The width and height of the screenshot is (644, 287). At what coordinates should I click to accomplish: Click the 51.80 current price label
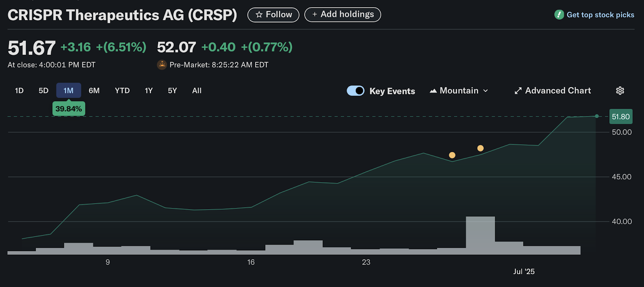pyautogui.click(x=621, y=117)
